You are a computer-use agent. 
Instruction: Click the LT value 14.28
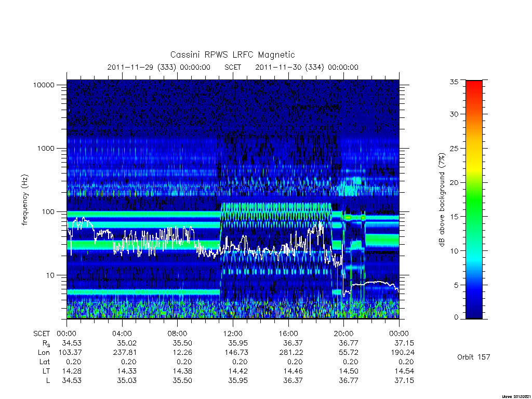click(72, 371)
